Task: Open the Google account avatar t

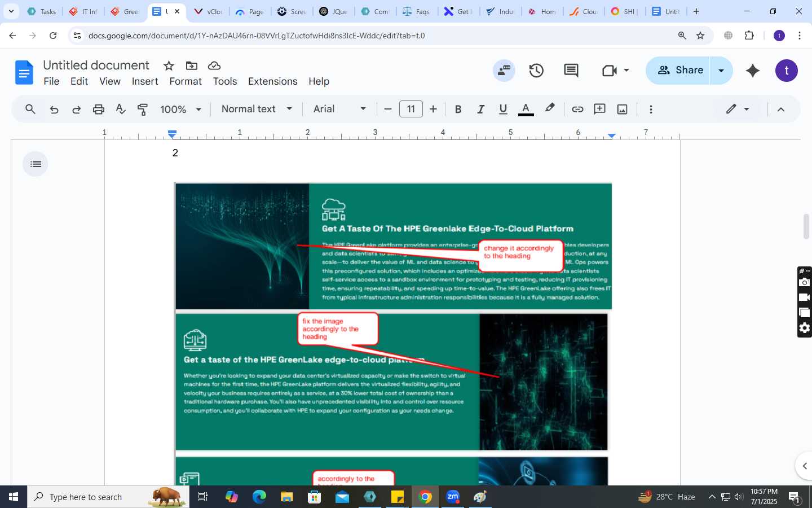Action: pos(787,71)
